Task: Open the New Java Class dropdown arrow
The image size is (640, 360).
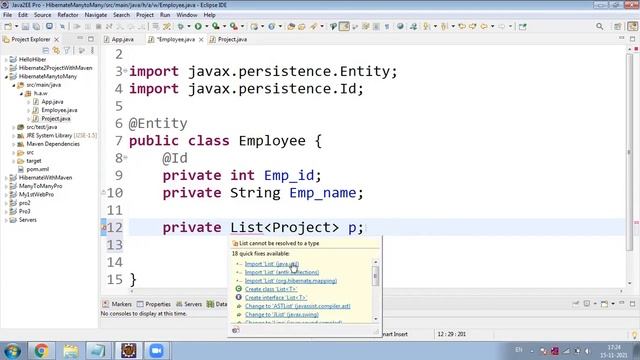Action: pos(280,27)
